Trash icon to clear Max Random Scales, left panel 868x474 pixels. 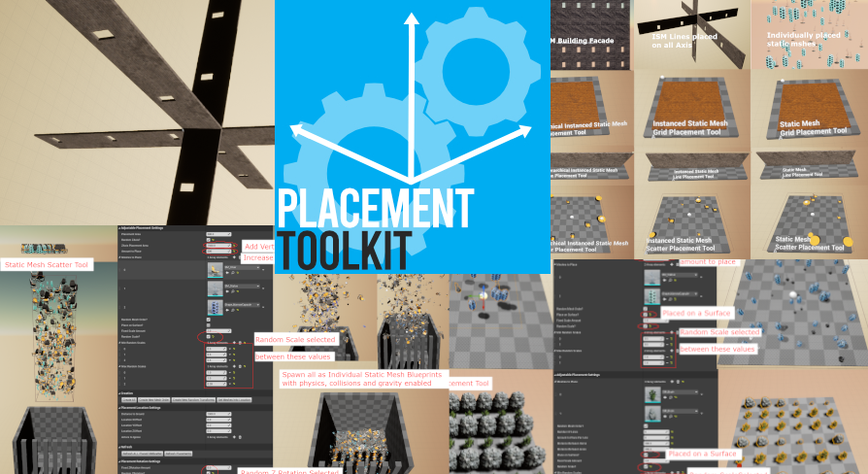pyautogui.click(x=240, y=366)
